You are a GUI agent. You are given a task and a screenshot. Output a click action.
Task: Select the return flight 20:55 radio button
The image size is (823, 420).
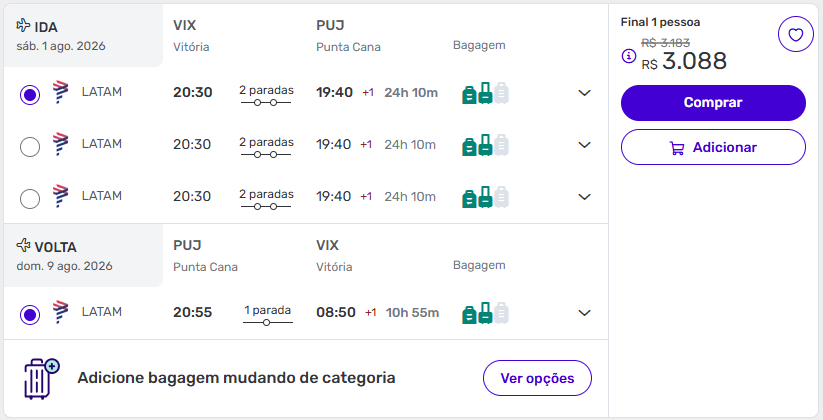(30, 315)
